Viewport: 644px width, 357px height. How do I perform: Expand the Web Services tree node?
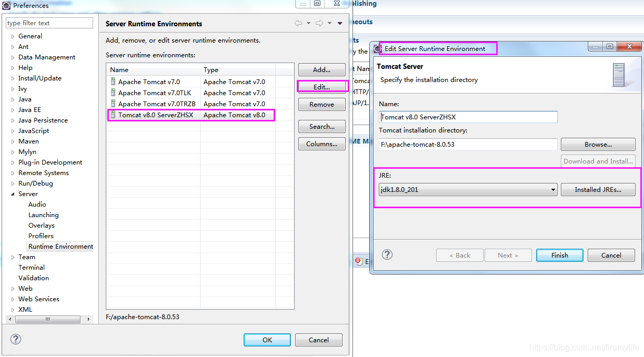[13, 299]
